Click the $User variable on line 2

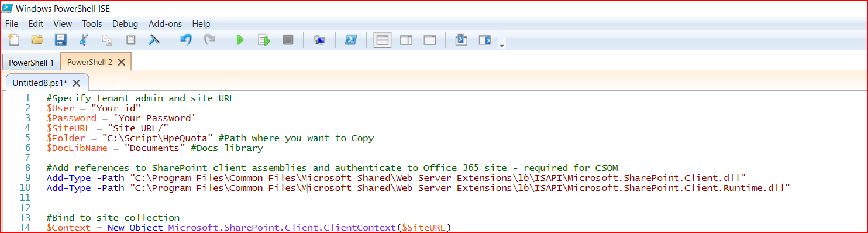click(60, 108)
